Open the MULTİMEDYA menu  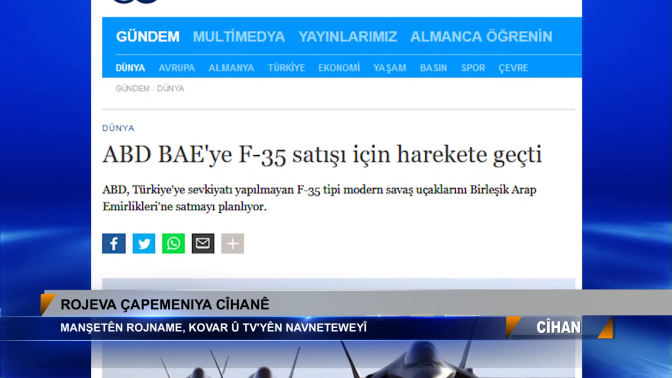[x=239, y=37]
